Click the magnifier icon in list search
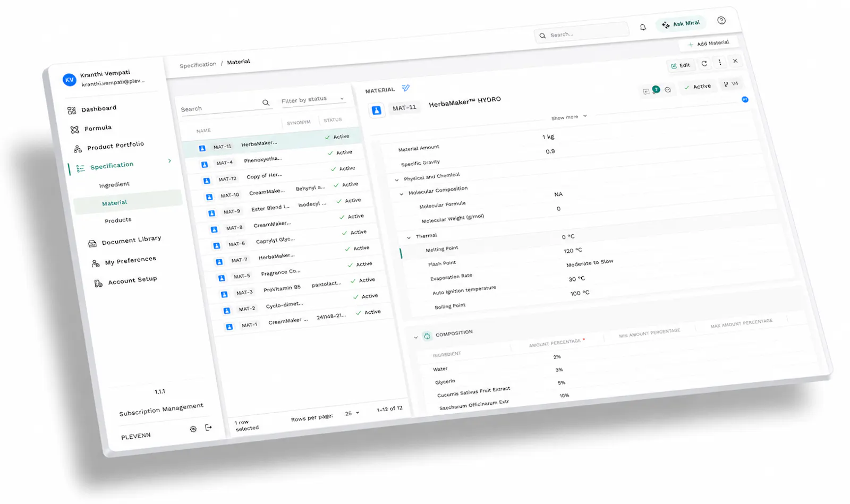This screenshot has width=850, height=504. 266,102
